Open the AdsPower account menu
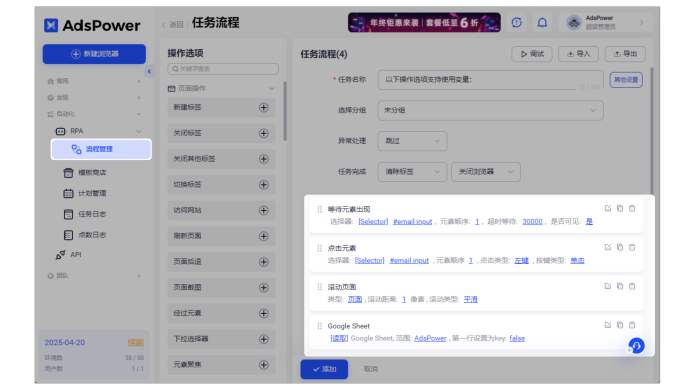 pos(605,23)
